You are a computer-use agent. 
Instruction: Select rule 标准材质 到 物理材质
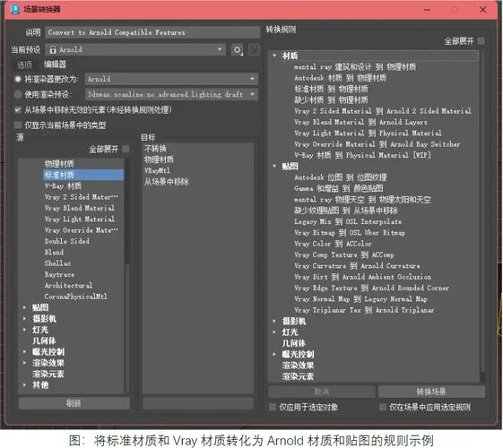(331, 89)
